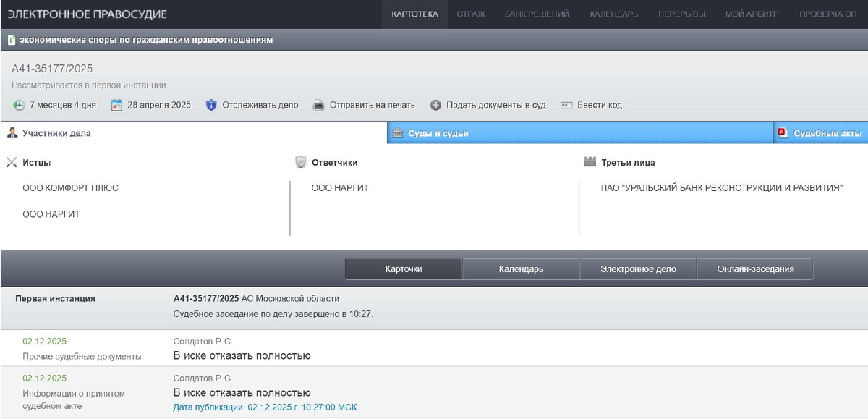Click the printer icon for Отправить на печать
868x419 pixels.
(x=318, y=105)
